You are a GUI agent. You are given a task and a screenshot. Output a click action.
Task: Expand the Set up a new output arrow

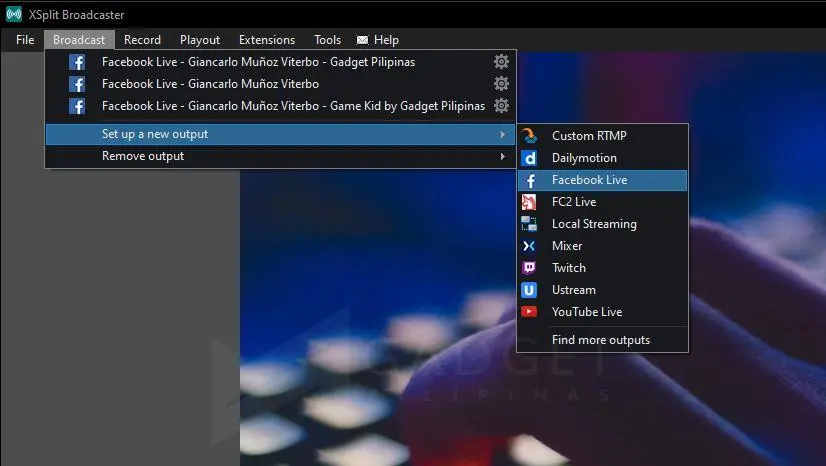click(503, 135)
